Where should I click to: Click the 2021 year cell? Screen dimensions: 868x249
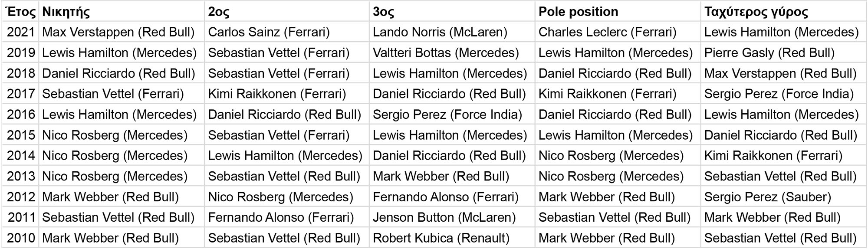coord(20,32)
